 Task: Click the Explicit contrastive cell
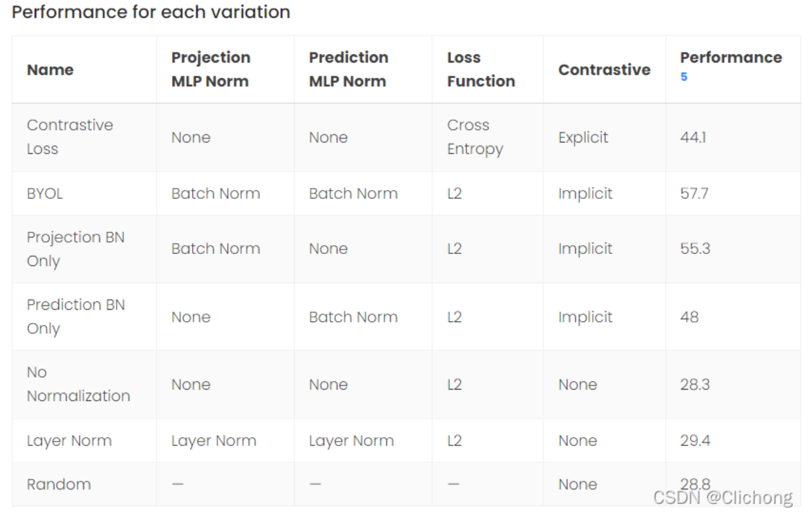tap(583, 137)
